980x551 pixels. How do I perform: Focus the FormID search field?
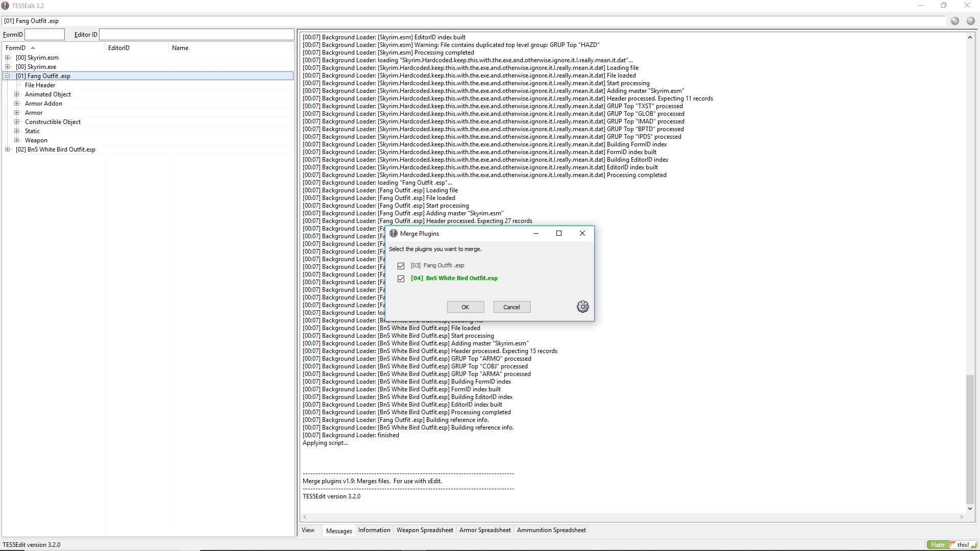click(x=45, y=35)
